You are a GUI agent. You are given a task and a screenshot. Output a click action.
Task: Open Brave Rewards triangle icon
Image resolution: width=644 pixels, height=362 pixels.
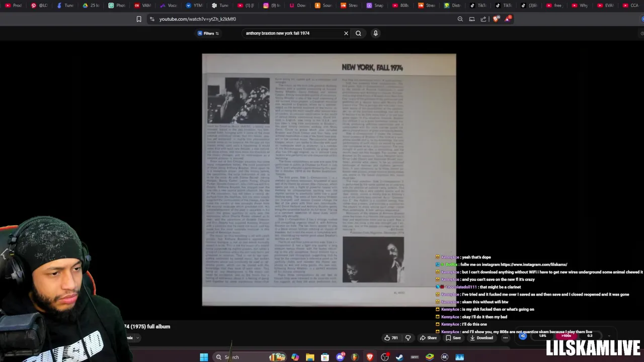[508, 19]
